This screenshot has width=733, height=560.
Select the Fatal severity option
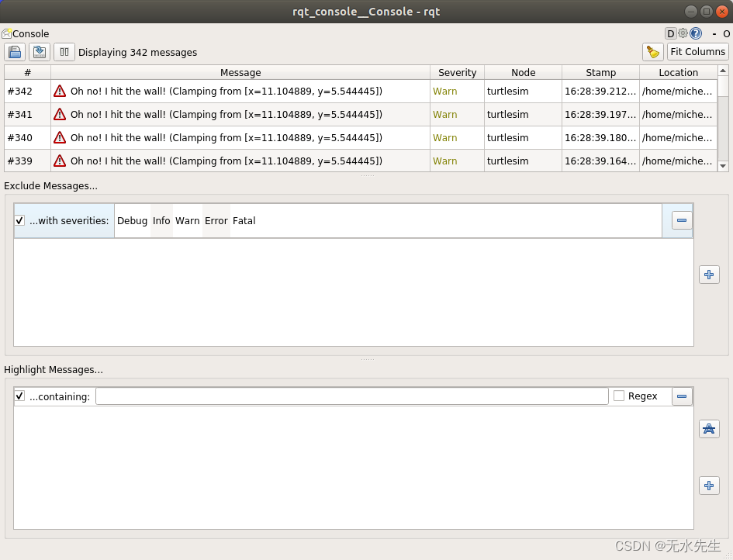[x=244, y=220]
